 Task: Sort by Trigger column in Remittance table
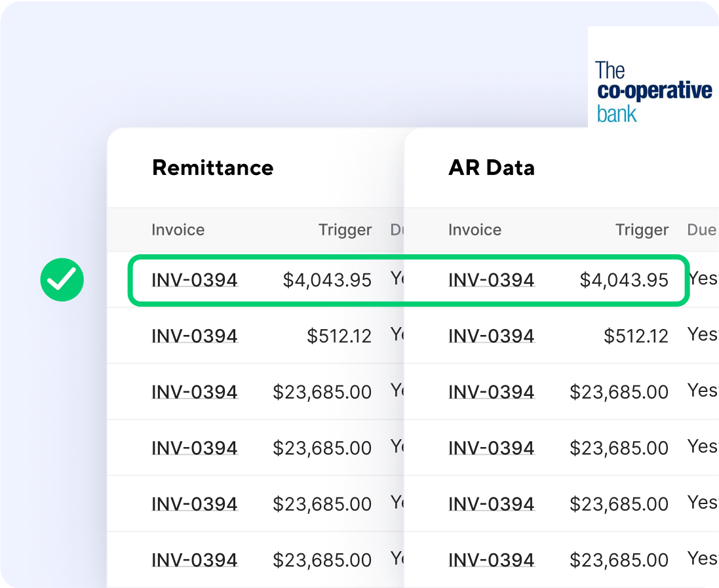pos(345,230)
